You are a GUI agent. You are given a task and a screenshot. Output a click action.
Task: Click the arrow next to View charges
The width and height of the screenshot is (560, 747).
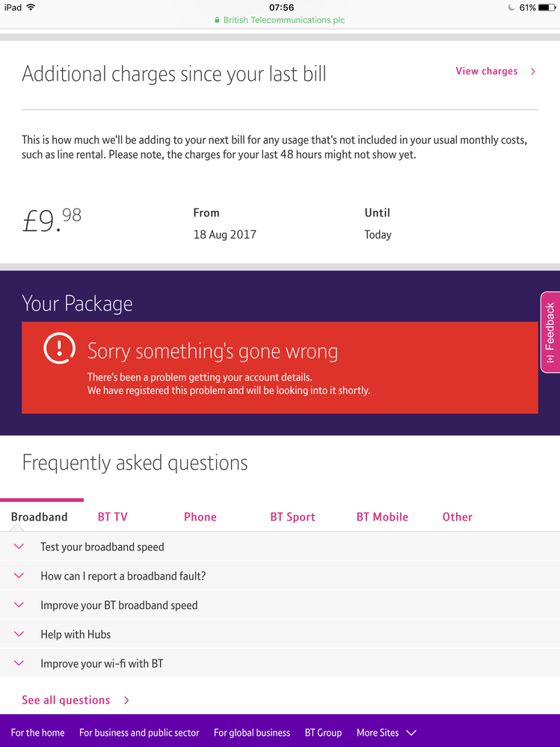[533, 72]
